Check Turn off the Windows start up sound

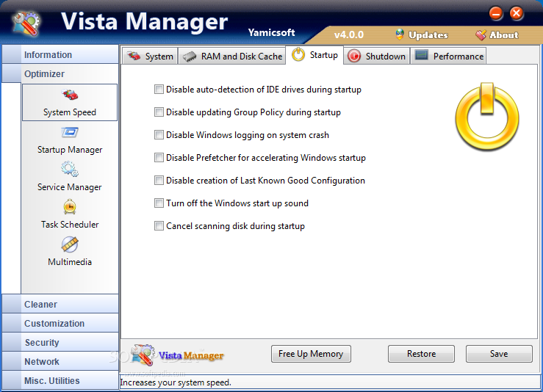(x=159, y=203)
